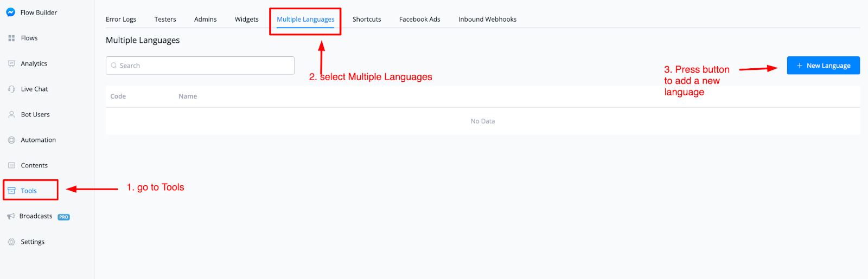Open Contents in the sidebar
The height and width of the screenshot is (279, 868).
click(34, 165)
